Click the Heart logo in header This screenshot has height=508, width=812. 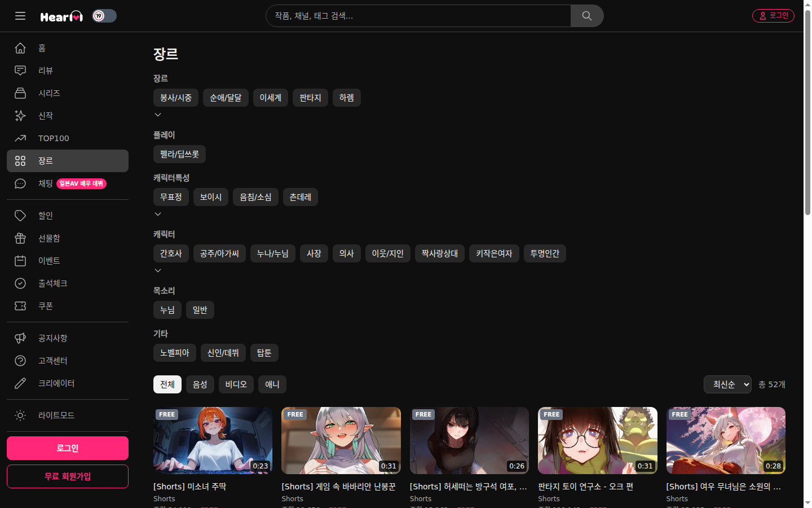pos(61,16)
